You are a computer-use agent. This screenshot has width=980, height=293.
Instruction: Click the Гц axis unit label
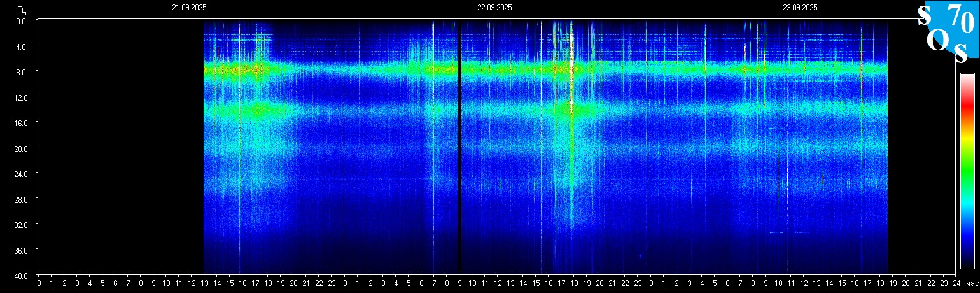[x=21, y=9]
